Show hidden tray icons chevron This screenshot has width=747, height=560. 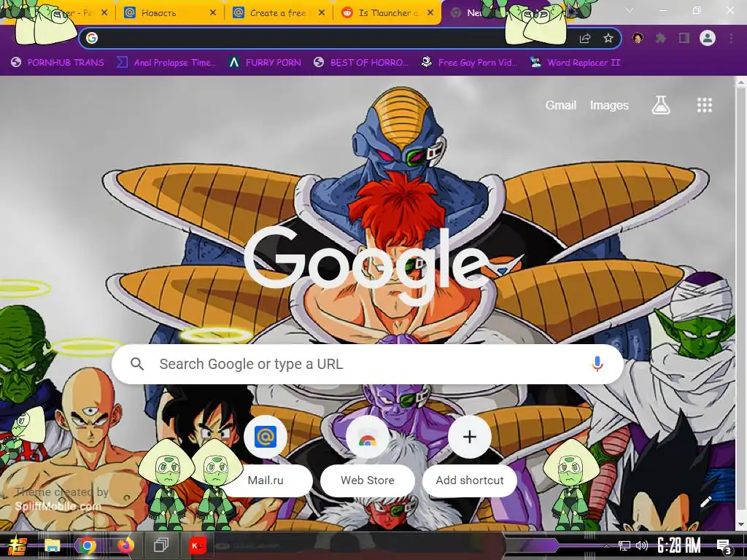[606, 545]
